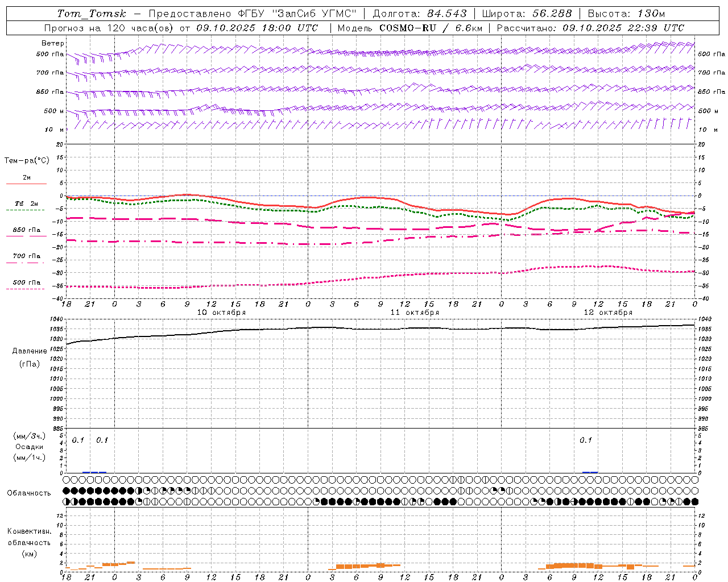728x582 pixels.
Task: Select the latitude value "56.288"
Action: click(552, 14)
